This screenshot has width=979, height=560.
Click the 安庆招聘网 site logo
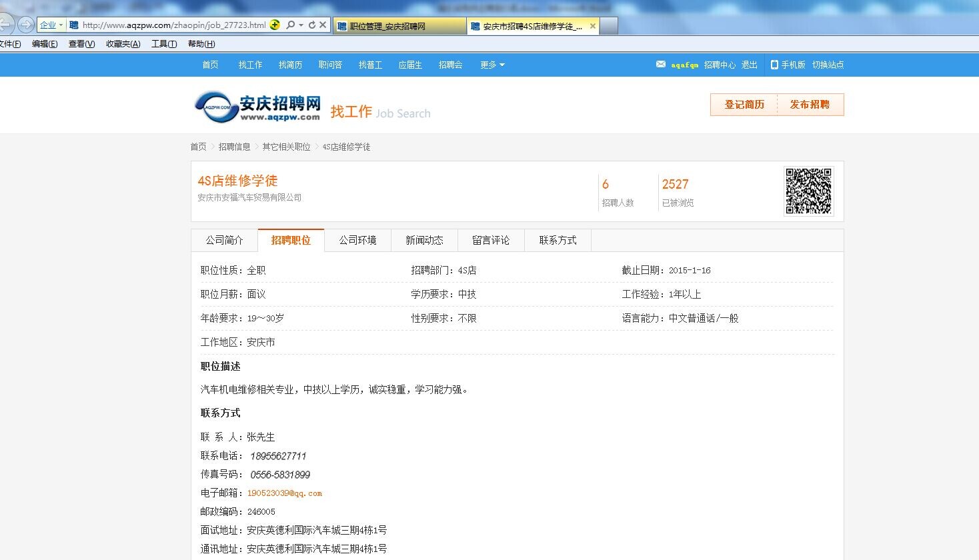[257, 107]
